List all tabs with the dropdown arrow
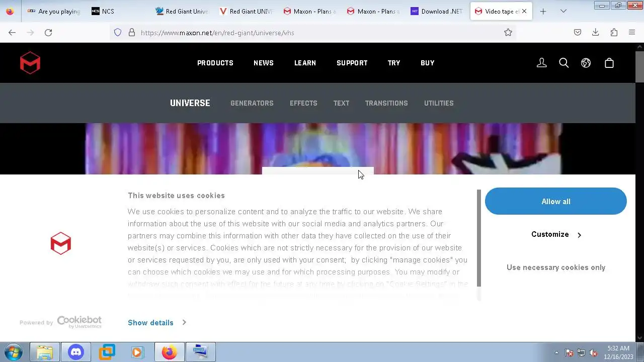 (x=563, y=11)
